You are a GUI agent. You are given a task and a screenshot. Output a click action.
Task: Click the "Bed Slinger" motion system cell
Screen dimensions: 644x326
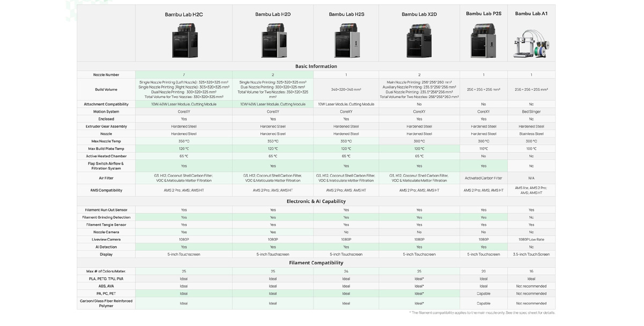pyautogui.click(x=531, y=112)
